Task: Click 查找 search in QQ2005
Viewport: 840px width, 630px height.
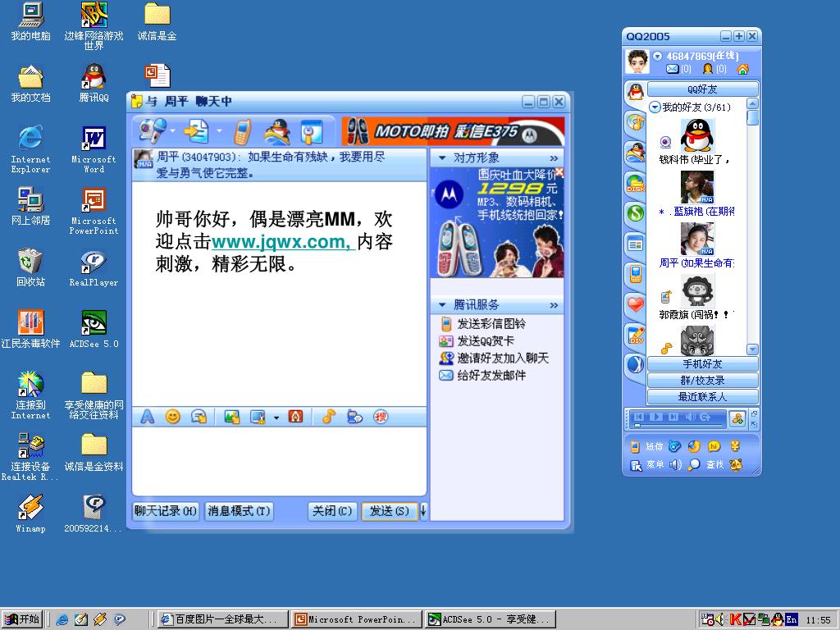Action: [x=706, y=464]
